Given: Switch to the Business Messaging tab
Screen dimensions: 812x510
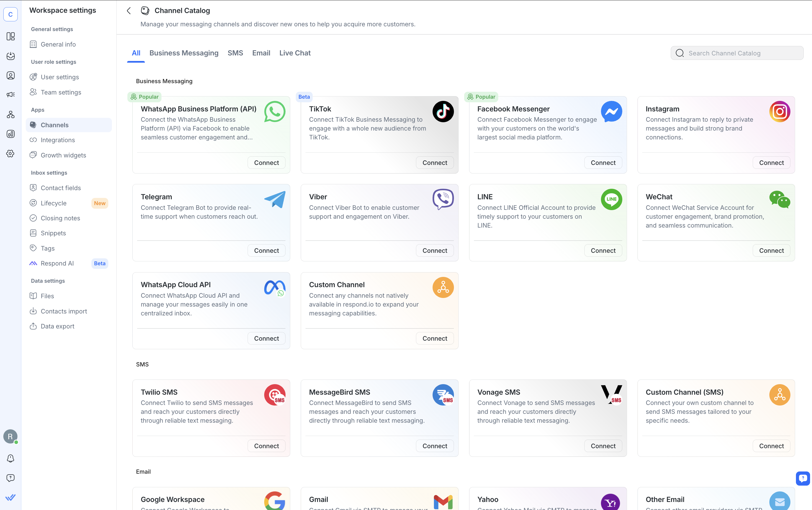Looking at the screenshot, I should (x=184, y=53).
